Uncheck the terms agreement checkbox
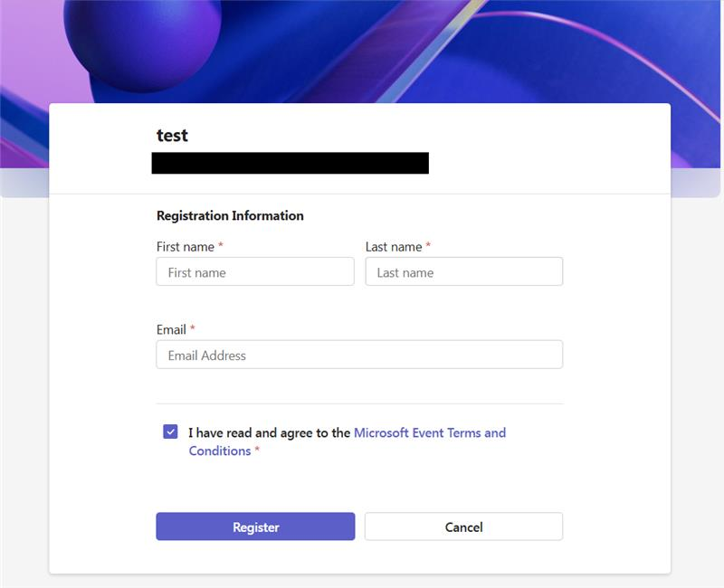Screen dimensions: 724x588 (170, 432)
